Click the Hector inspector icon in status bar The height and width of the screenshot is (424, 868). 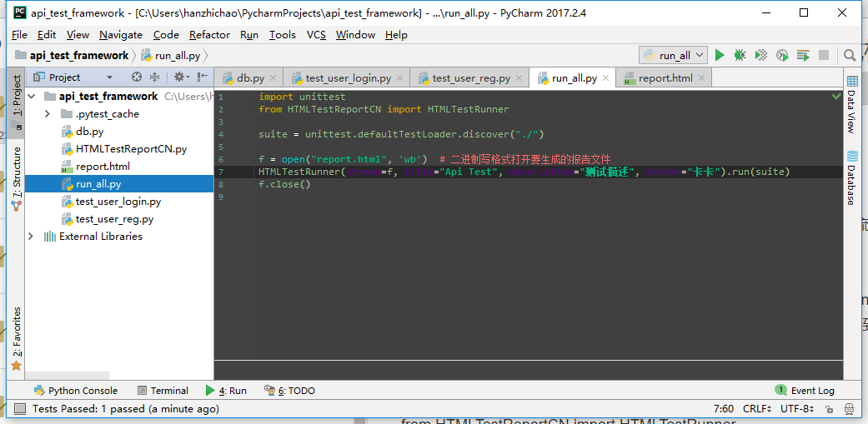click(x=848, y=409)
